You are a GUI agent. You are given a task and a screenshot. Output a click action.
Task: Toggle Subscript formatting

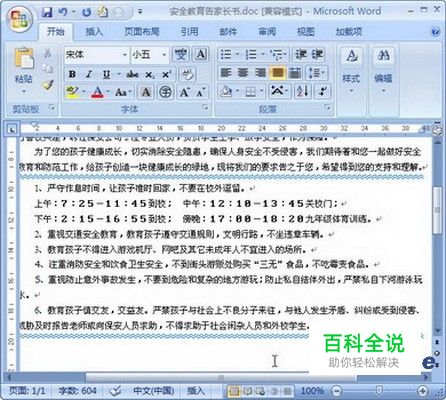click(x=149, y=74)
